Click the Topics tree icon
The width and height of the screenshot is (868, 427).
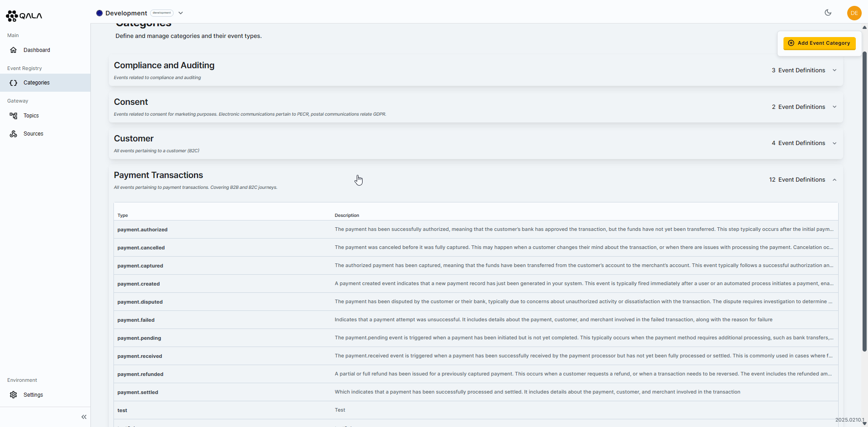(x=14, y=116)
